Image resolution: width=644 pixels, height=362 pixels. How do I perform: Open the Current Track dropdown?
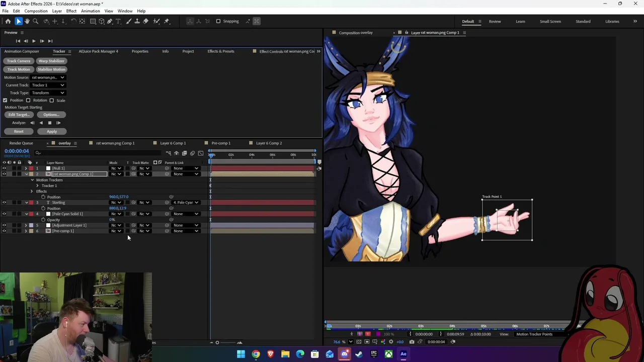pyautogui.click(x=48, y=85)
